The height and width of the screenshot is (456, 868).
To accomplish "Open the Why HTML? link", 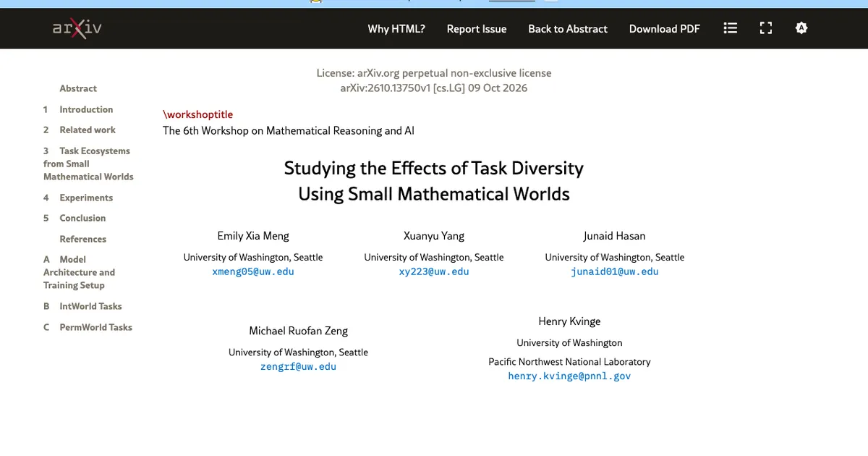I will (396, 29).
